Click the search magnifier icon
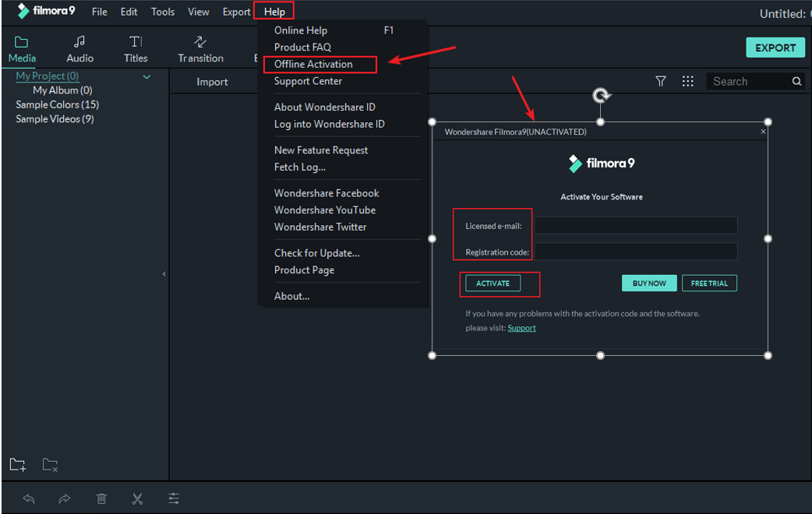This screenshot has height=514, width=812. tap(796, 81)
